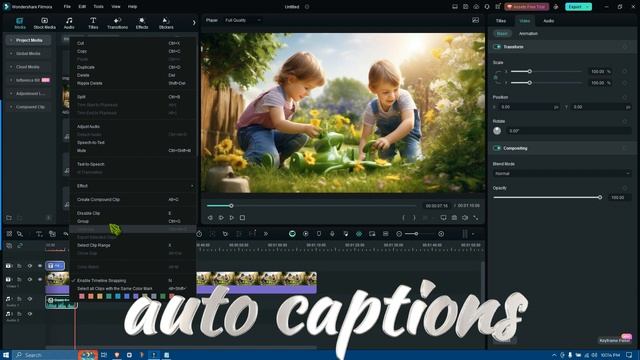The image size is (640, 360).
Task: Click the zoom-in plus icon on timeline toolbar
Action: tap(441, 234)
